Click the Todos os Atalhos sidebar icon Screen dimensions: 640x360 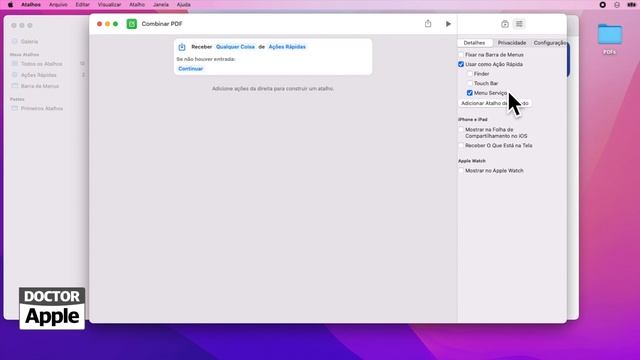(15, 64)
